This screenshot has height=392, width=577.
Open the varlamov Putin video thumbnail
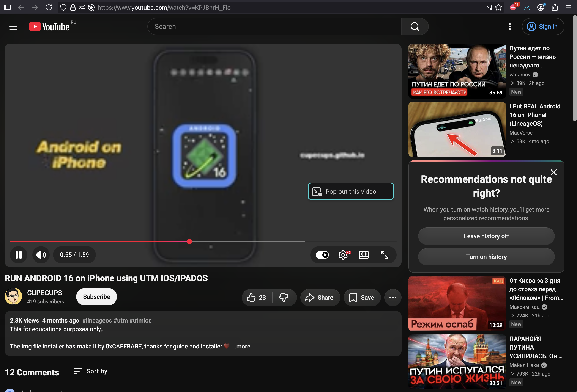coord(457,71)
